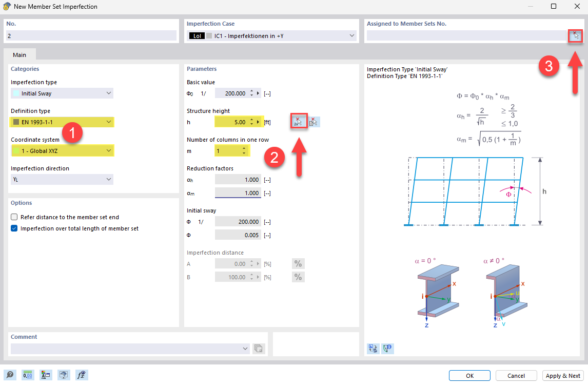Viewport: 588px width, 385px height.
Task: Open the unit and decimal places settings
Action: [x=27, y=375]
